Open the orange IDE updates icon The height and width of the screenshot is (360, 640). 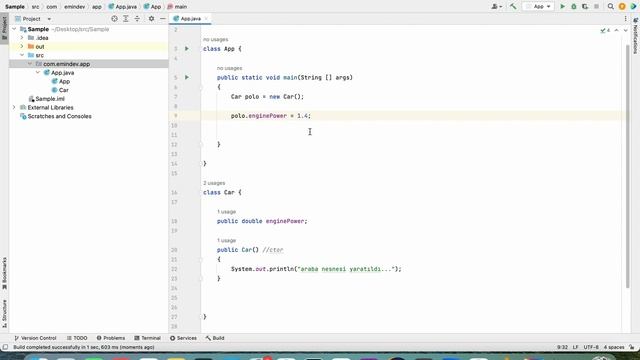[x=622, y=7]
